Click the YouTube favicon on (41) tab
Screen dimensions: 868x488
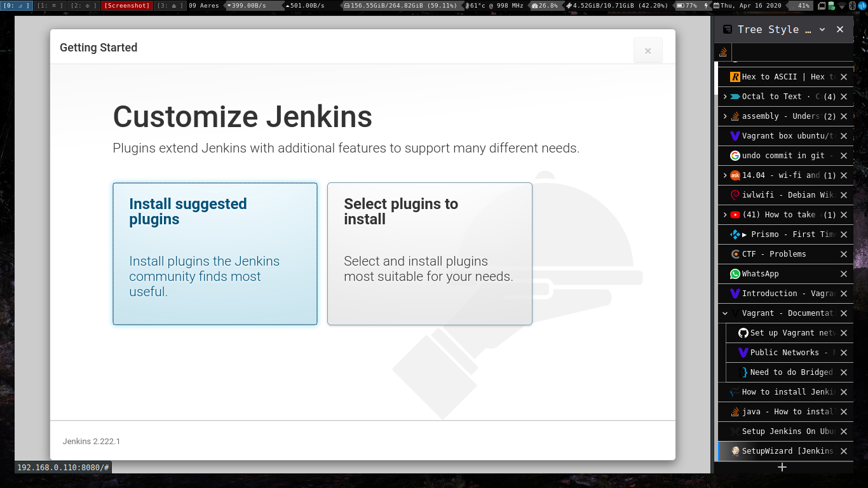click(x=735, y=215)
